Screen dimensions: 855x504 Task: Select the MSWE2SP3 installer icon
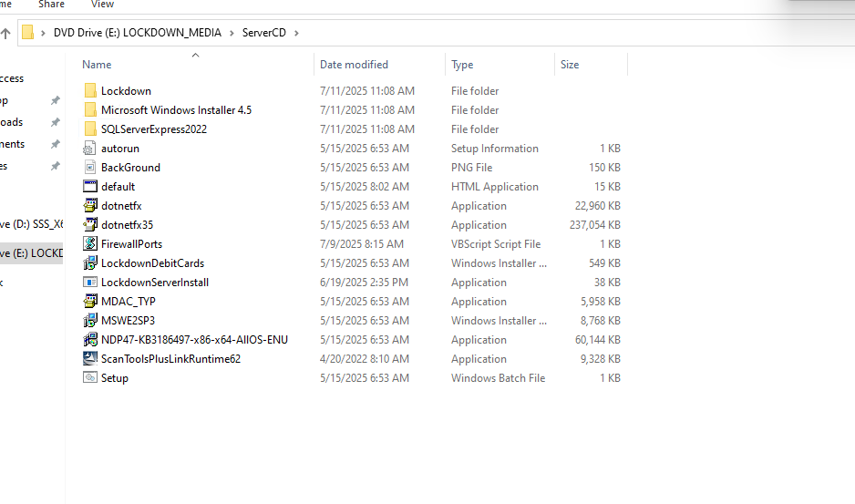tap(90, 320)
